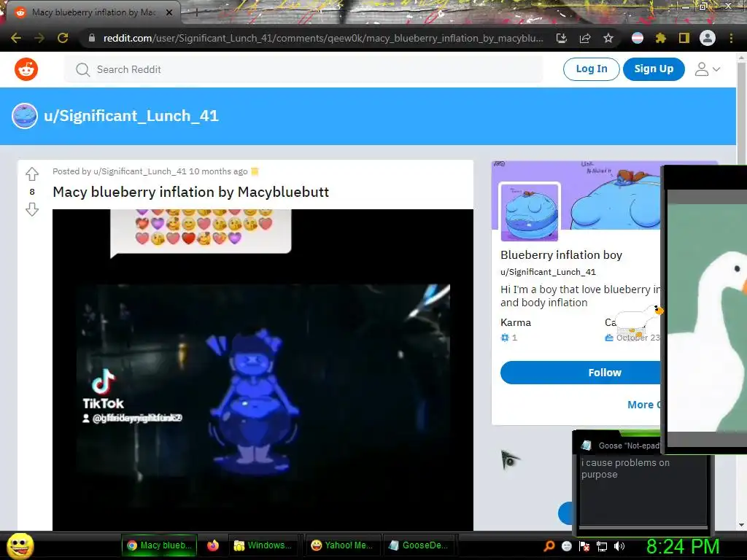Click the scrollbar down arrow
Screen dimensions: 747x560
click(x=741, y=525)
